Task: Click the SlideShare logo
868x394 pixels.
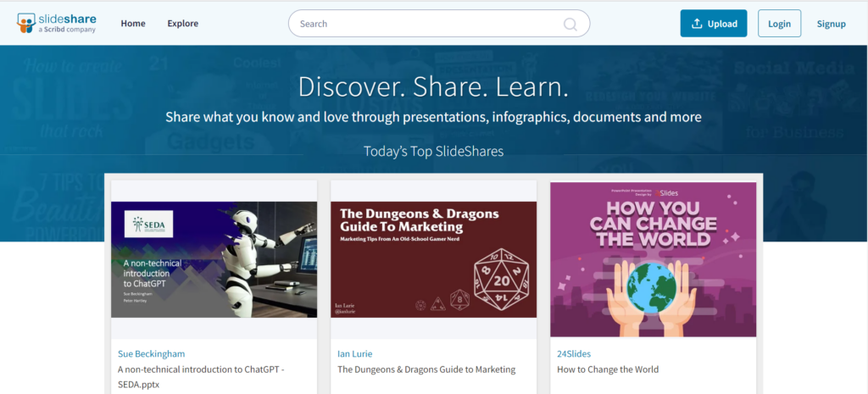Action: [56, 23]
